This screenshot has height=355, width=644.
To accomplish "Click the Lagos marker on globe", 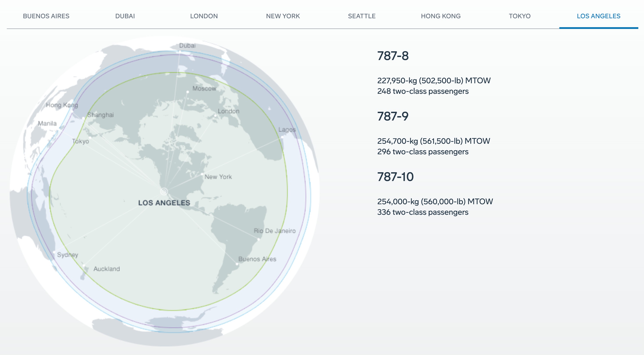I will tap(282, 137).
